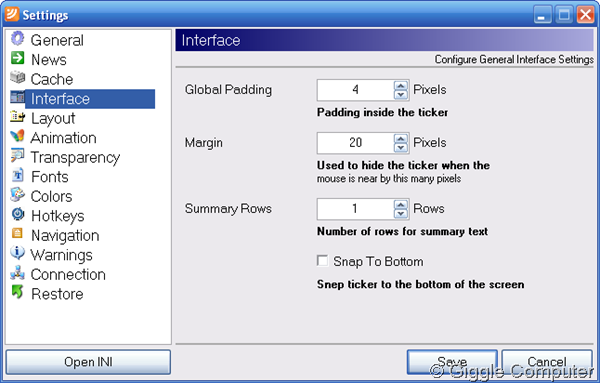Decrease Summary Rows with down arrow
This screenshot has height=383, width=600.
click(x=401, y=213)
